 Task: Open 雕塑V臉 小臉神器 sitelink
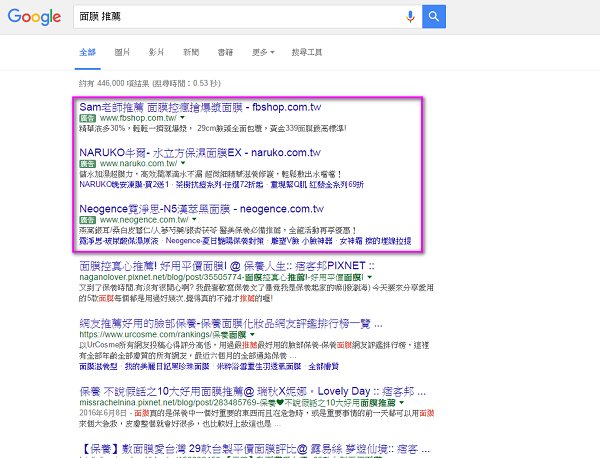pyautogui.click(x=301, y=241)
